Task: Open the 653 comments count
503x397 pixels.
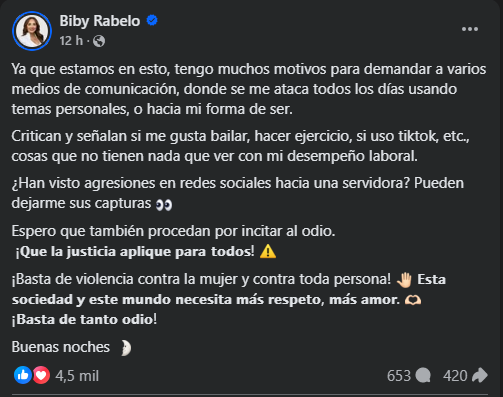Action: coord(399,376)
